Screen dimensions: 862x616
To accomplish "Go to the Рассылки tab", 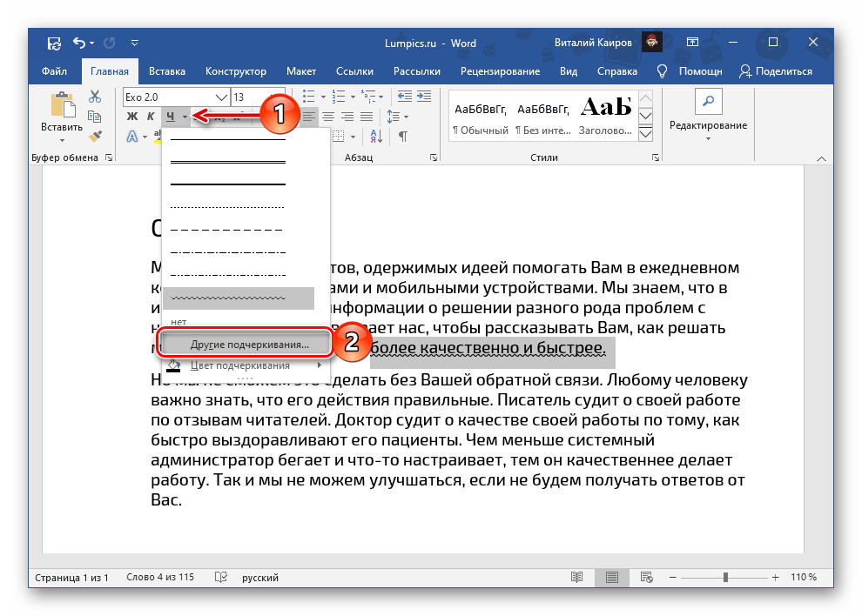I will 417,71.
